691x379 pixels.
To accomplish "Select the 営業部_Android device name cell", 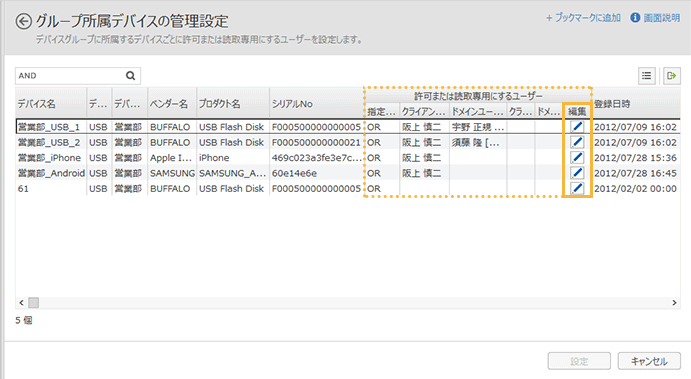I will (51, 173).
